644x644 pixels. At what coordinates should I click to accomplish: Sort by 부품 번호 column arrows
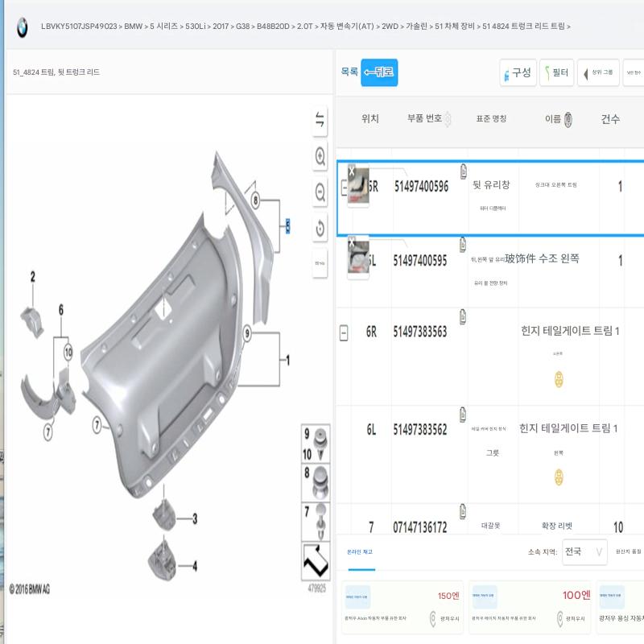[x=448, y=119]
